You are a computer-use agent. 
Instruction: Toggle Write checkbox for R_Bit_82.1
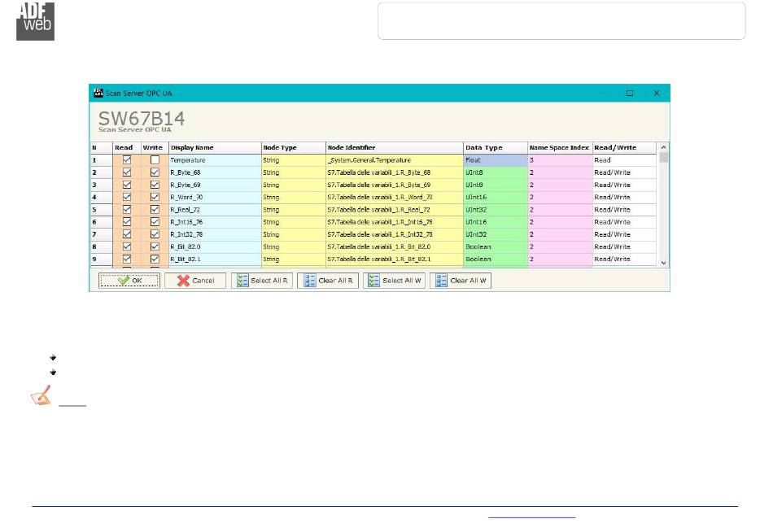155,259
